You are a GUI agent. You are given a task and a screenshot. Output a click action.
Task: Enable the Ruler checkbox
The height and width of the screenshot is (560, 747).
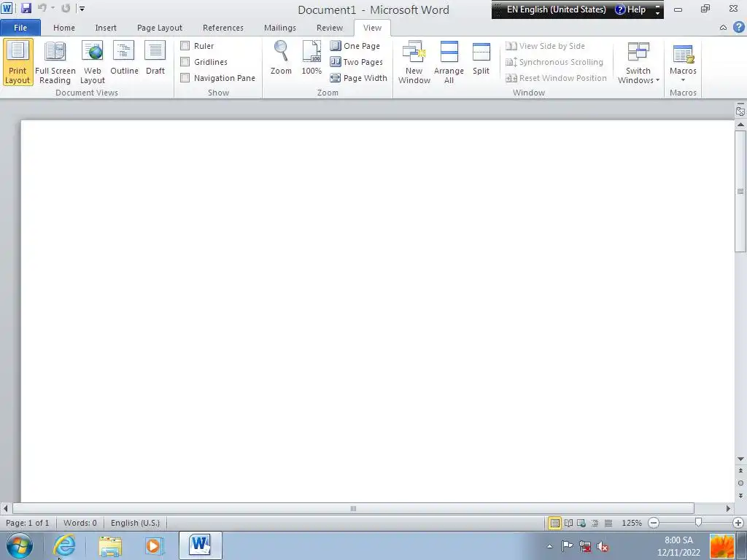[185, 46]
